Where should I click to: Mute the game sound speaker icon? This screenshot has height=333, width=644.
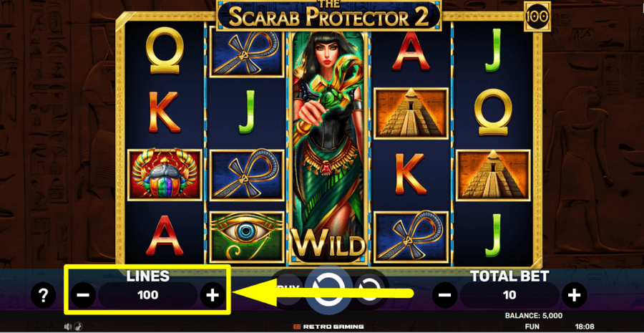pos(68,327)
